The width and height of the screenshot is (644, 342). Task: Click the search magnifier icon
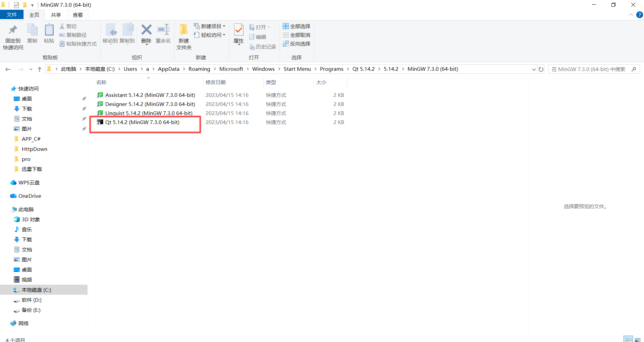coord(634,69)
